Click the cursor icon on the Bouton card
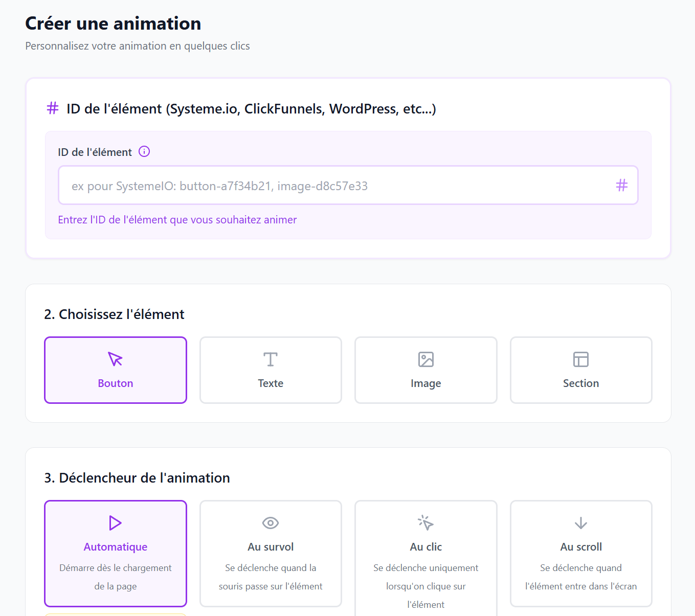The width and height of the screenshot is (695, 616). tap(115, 359)
